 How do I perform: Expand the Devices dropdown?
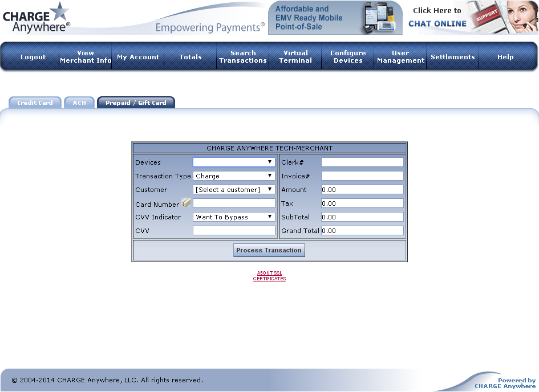click(234, 162)
